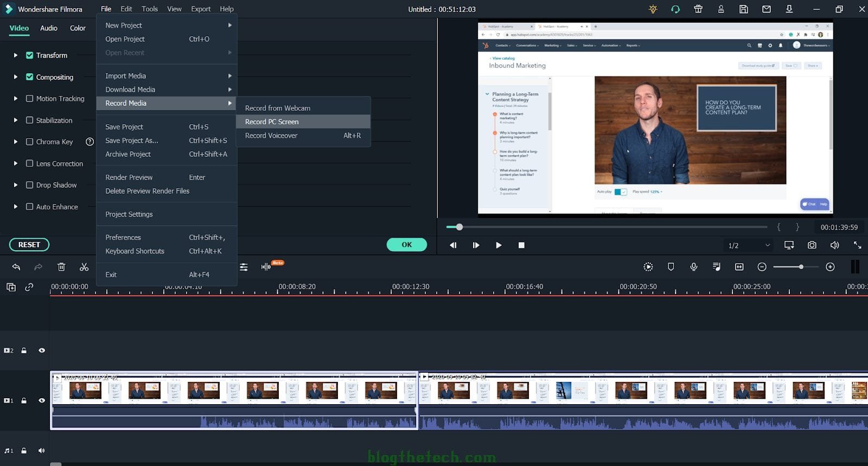Enable the Motion Tracking checkbox

[x=30, y=99]
